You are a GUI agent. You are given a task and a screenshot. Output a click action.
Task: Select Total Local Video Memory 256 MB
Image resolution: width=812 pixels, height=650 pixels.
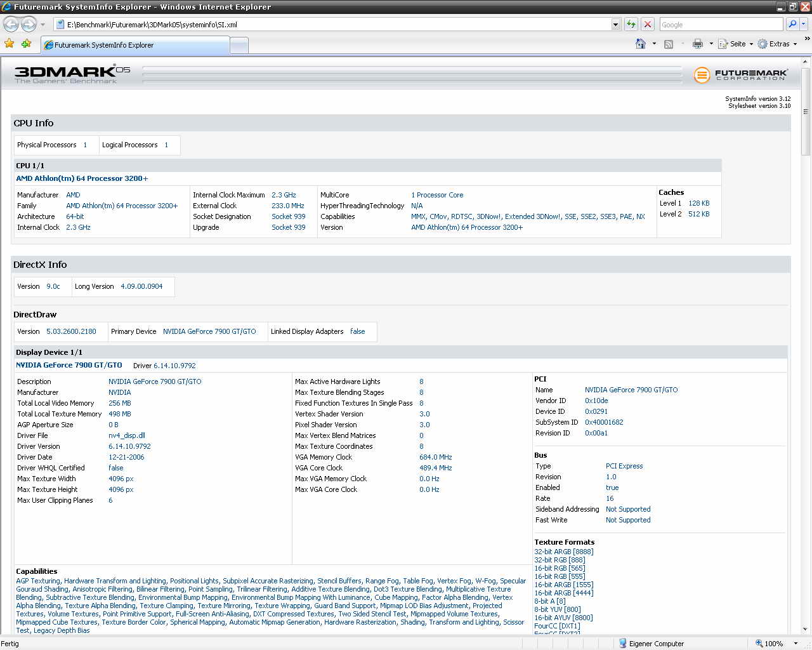pyautogui.click(x=120, y=403)
